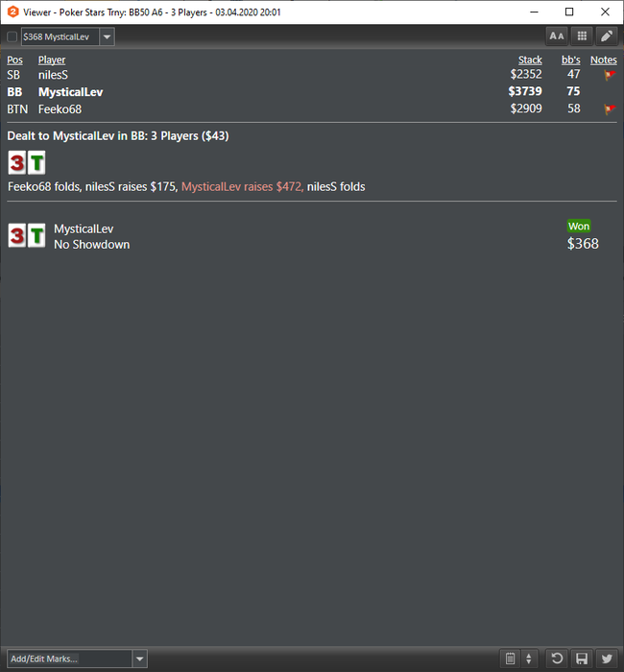Click the bb's column header
This screenshot has width=624, height=672.
pos(571,60)
